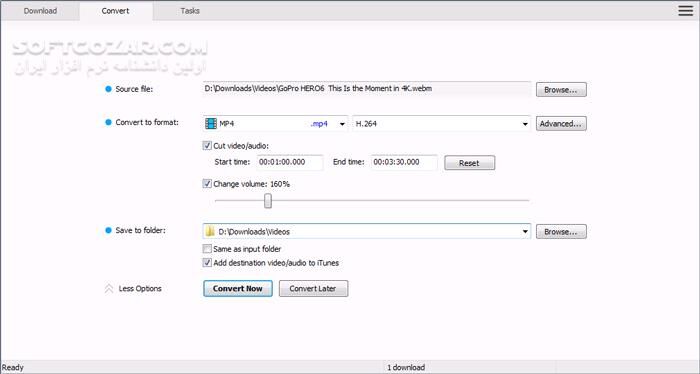Click the '1 download' status text
This screenshot has width=700, height=374.
(406, 368)
